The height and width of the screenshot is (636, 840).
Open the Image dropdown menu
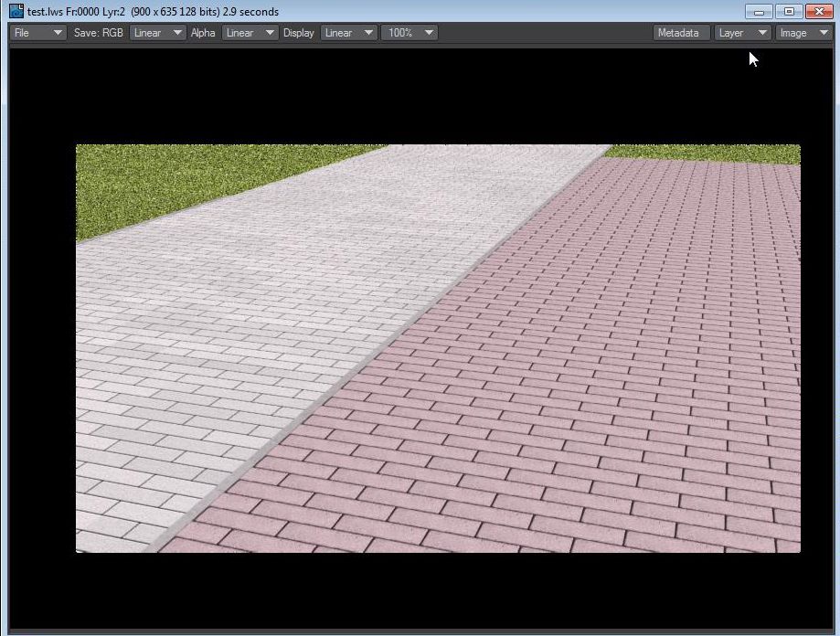(803, 33)
